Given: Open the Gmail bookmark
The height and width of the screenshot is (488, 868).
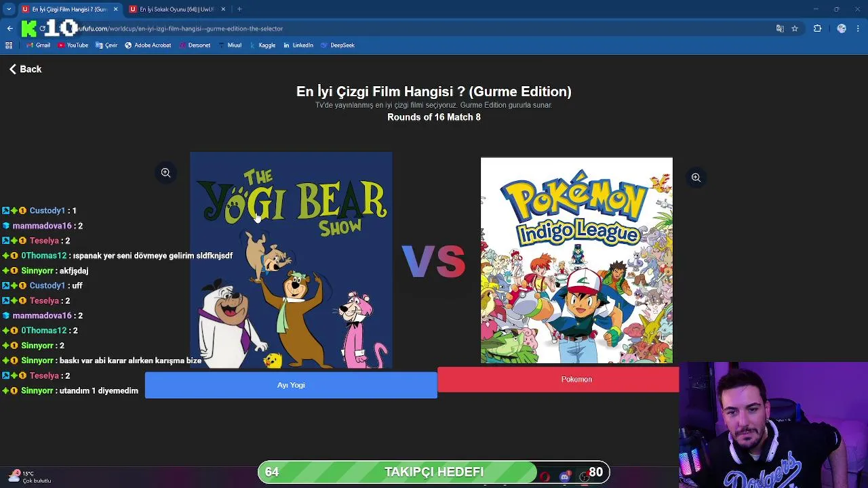Looking at the screenshot, I should coord(38,45).
